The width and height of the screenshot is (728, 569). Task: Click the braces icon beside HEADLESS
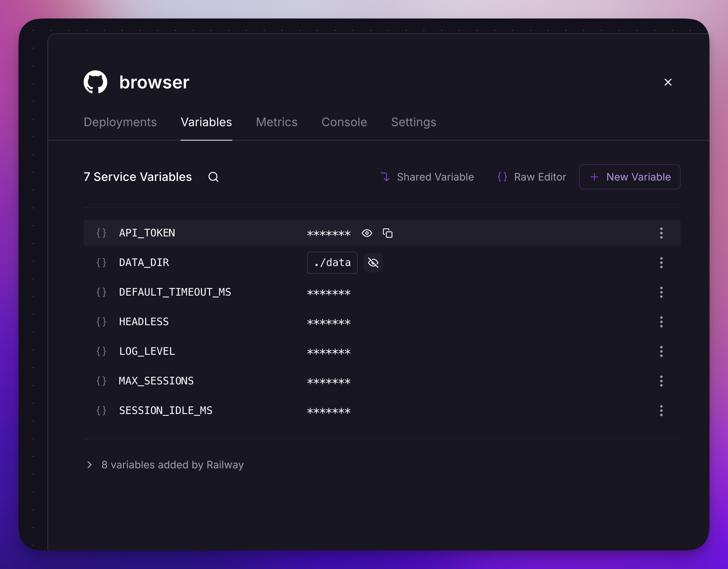[101, 322]
